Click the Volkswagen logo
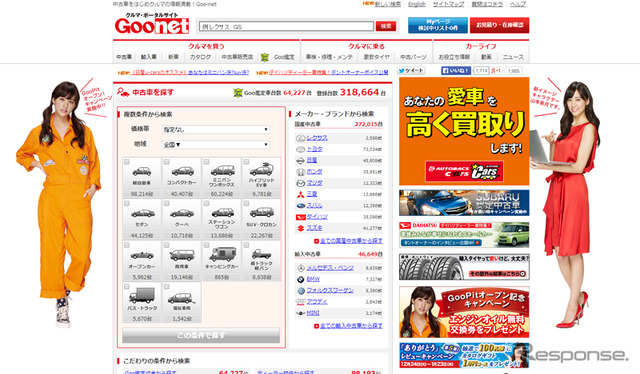Viewport: 640px width, 374px height. [x=300, y=291]
